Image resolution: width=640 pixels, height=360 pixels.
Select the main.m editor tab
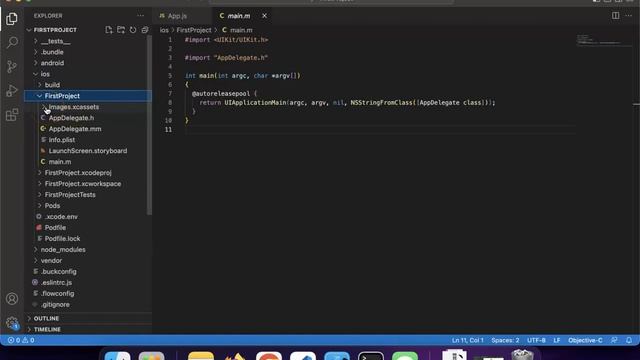point(239,16)
